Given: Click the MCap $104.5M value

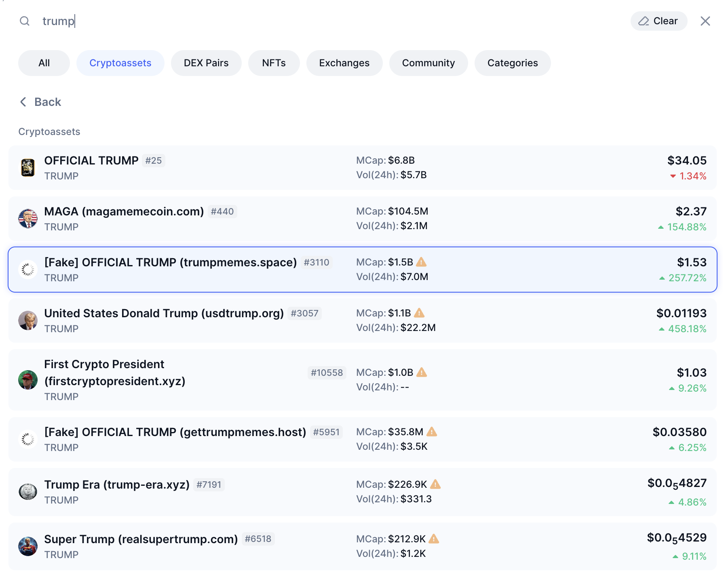Looking at the screenshot, I should point(408,211).
